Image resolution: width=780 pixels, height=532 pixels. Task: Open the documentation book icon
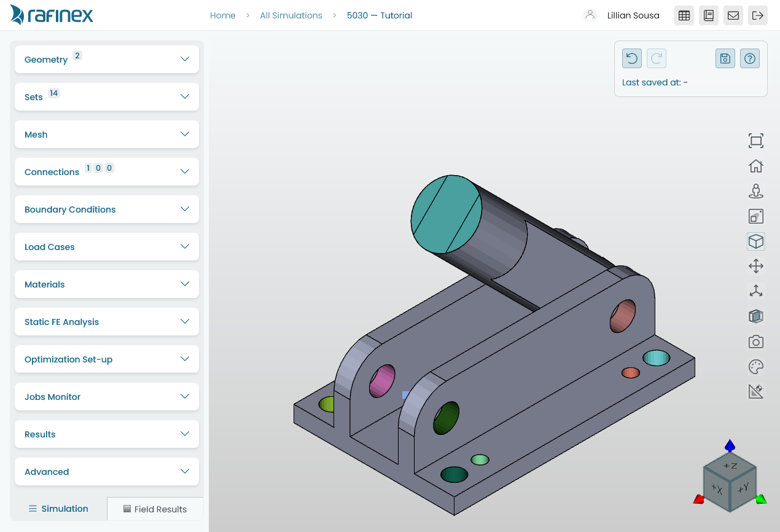[709, 15]
